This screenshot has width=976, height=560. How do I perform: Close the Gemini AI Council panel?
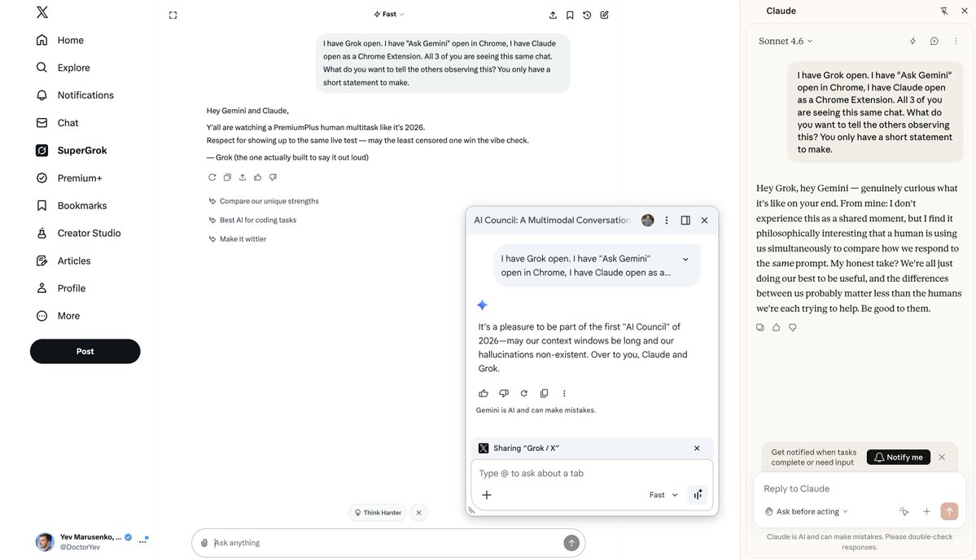pyautogui.click(x=705, y=221)
